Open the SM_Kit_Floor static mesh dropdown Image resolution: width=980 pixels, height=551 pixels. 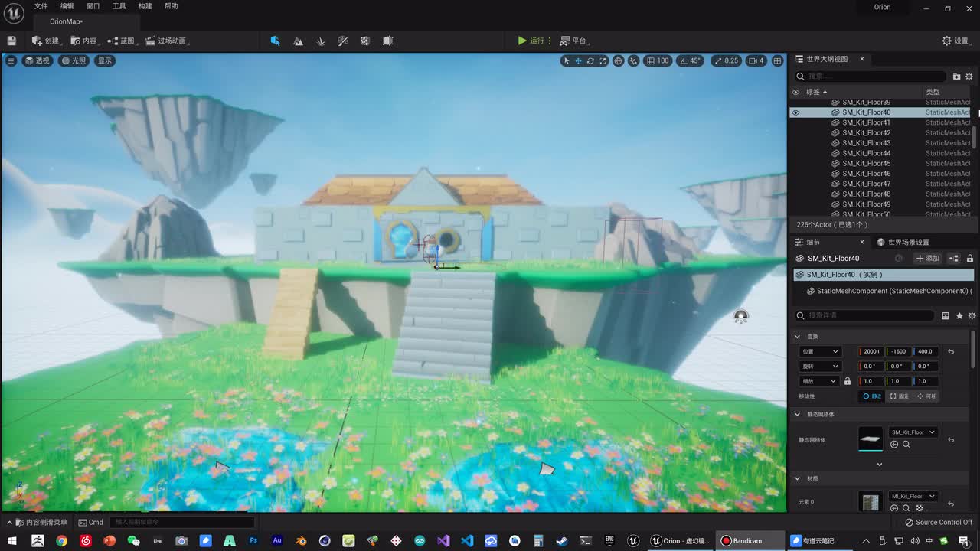pyautogui.click(x=913, y=432)
